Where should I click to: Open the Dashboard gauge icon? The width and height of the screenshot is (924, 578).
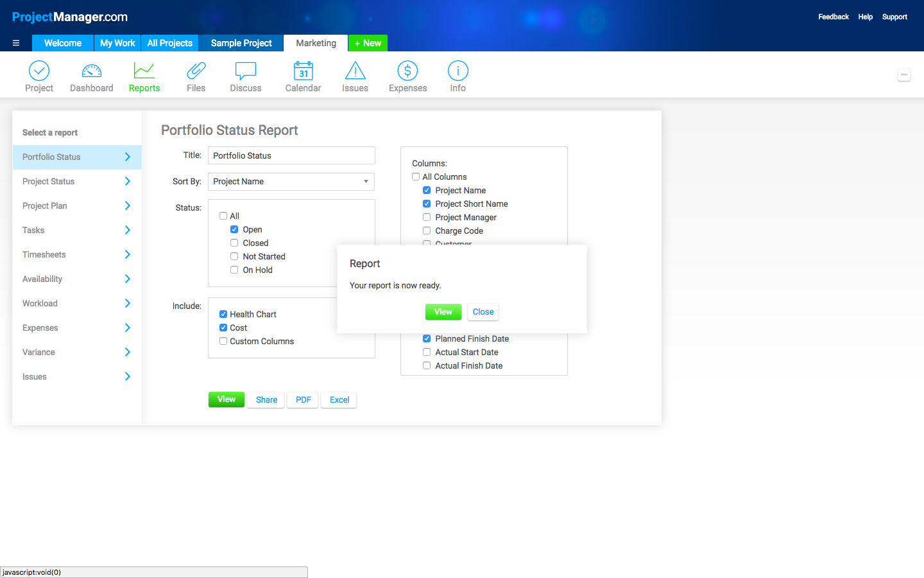click(x=91, y=71)
